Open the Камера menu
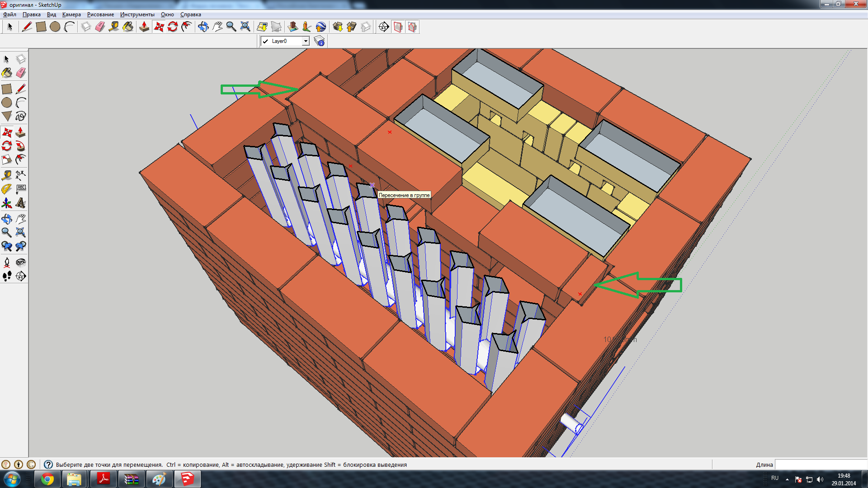The height and width of the screenshot is (488, 868). pos(71,14)
